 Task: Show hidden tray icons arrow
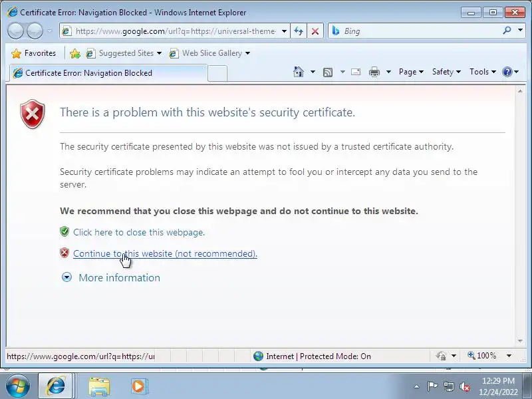click(417, 386)
